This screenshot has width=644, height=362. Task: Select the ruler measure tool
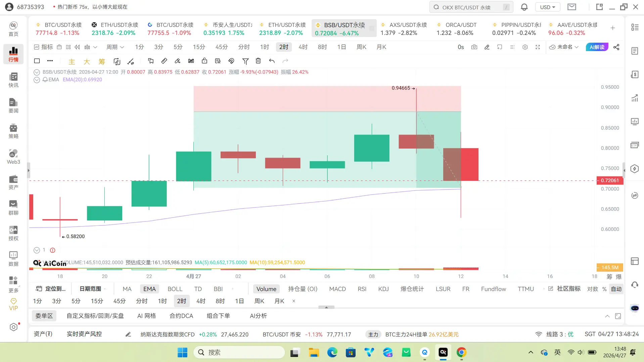(164, 61)
